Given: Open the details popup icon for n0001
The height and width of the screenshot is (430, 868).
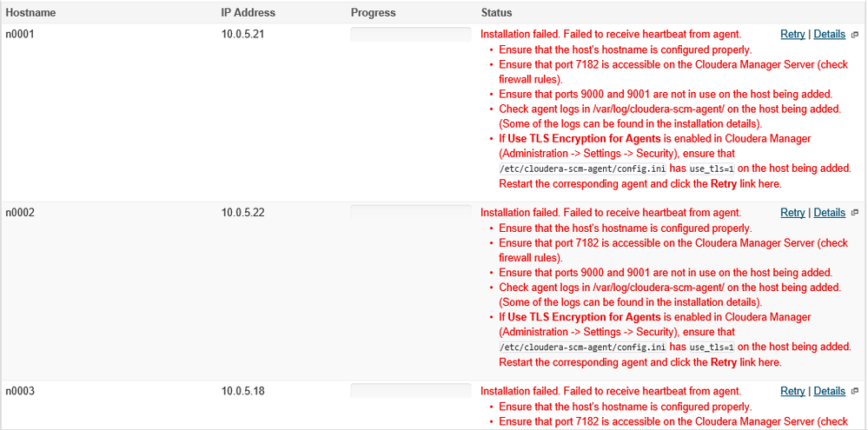Looking at the screenshot, I should (x=855, y=35).
